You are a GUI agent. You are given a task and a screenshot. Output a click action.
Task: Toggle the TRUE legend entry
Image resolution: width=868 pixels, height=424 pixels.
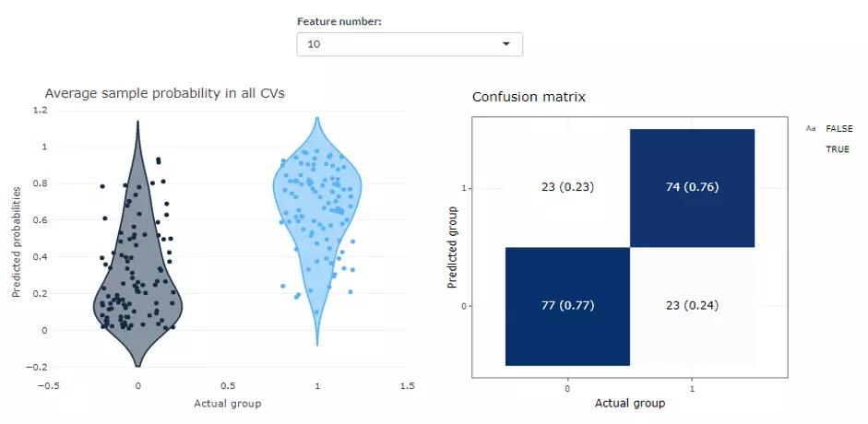click(838, 149)
